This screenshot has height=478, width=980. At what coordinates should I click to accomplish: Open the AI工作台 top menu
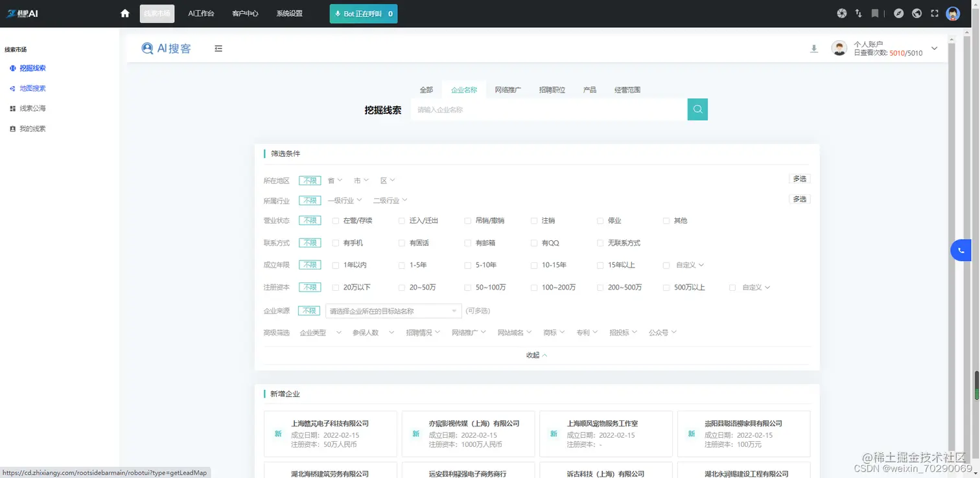coord(201,14)
